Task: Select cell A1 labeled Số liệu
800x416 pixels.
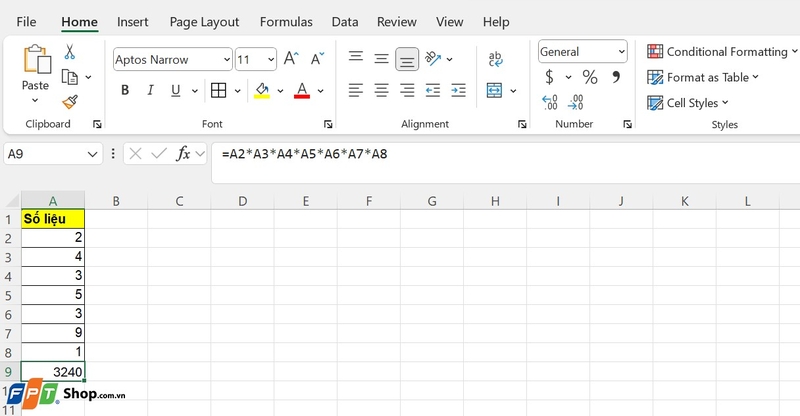Action: coord(53,218)
